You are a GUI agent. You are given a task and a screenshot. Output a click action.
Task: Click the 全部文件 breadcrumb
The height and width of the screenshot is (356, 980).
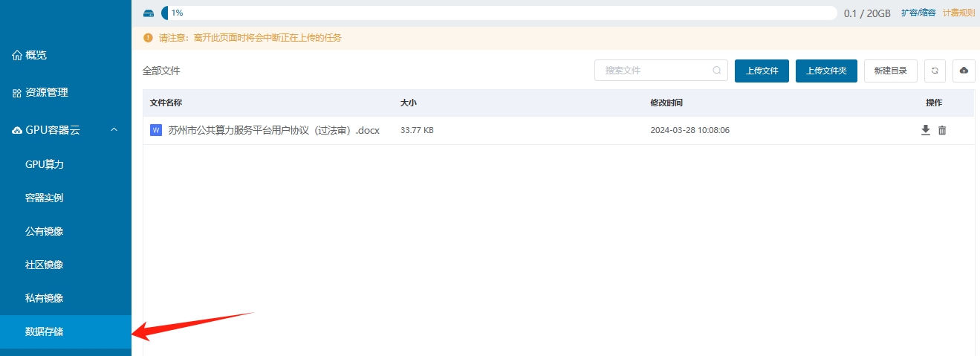pyautogui.click(x=161, y=71)
